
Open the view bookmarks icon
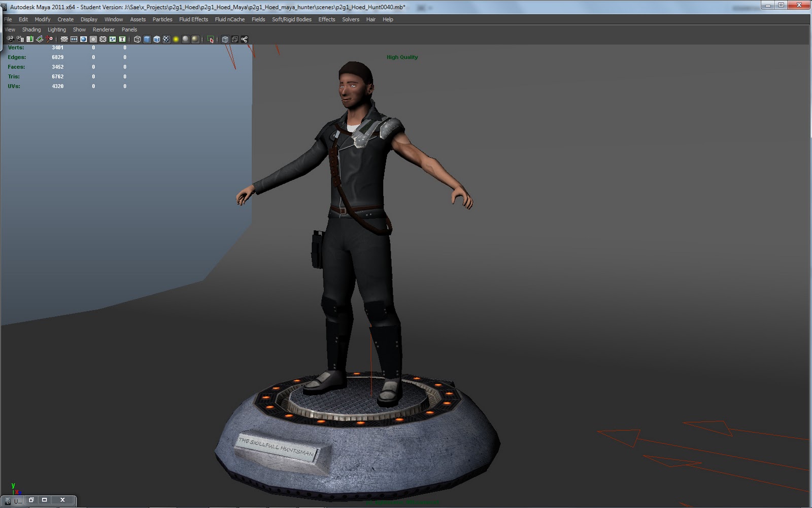(x=29, y=39)
